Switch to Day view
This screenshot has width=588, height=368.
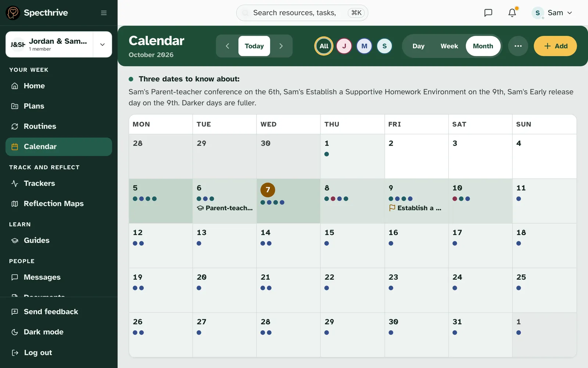tap(418, 46)
